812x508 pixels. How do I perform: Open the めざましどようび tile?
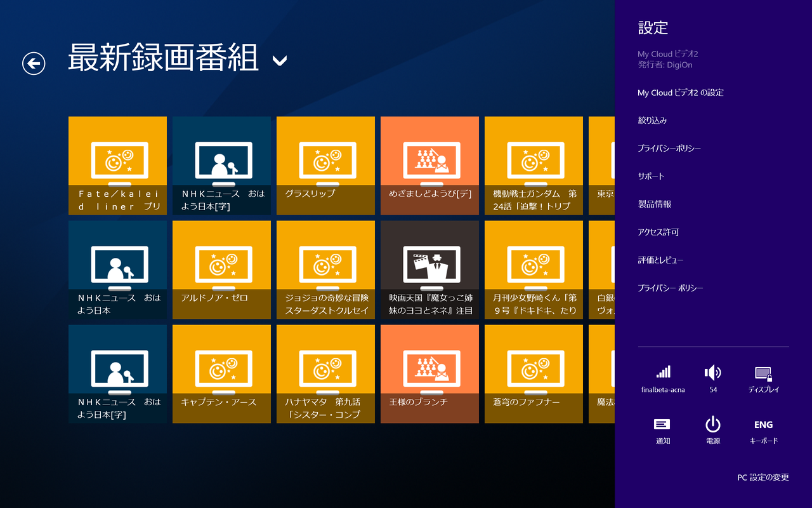point(429,165)
